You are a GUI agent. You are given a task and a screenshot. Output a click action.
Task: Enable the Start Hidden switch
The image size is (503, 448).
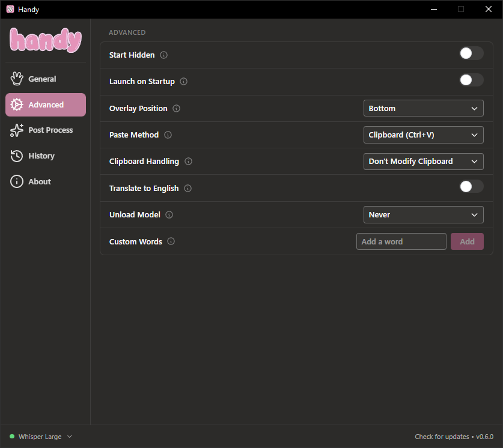point(471,53)
